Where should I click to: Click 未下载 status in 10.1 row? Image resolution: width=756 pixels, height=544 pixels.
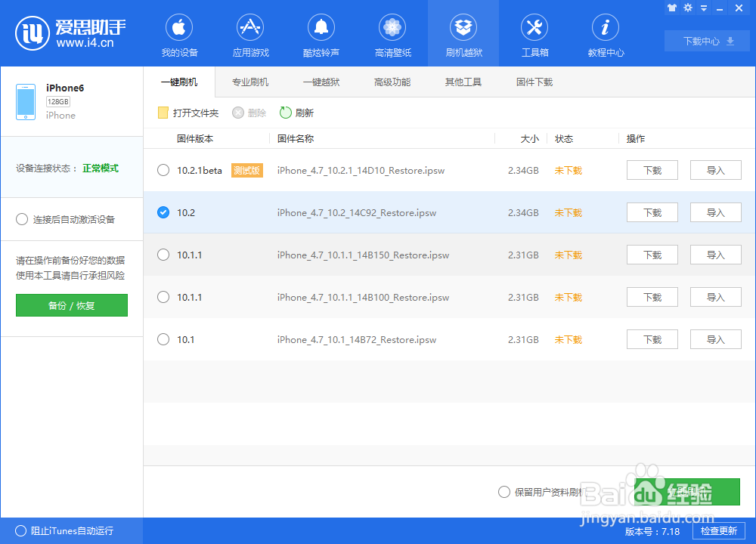click(x=568, y=340)
